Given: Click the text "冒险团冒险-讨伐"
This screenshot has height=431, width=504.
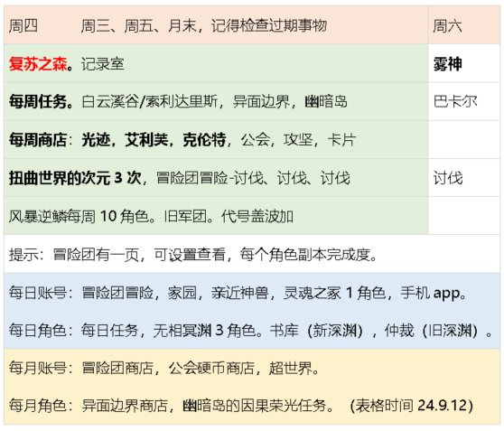Looking at the screenshot, I should [210, 178].
